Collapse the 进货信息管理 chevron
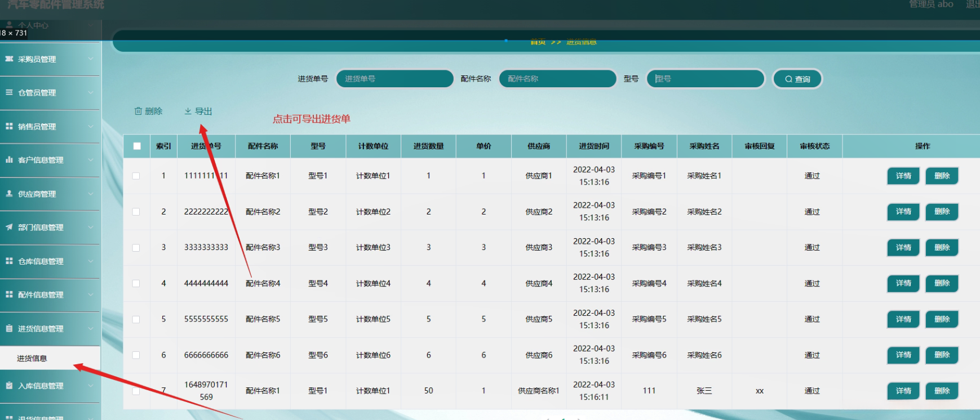The image size is (980, 420). click(91, 328)
